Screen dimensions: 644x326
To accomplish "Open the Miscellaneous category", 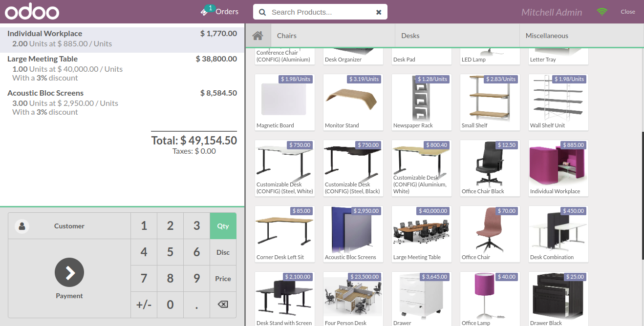I will (x=581, y=36).
